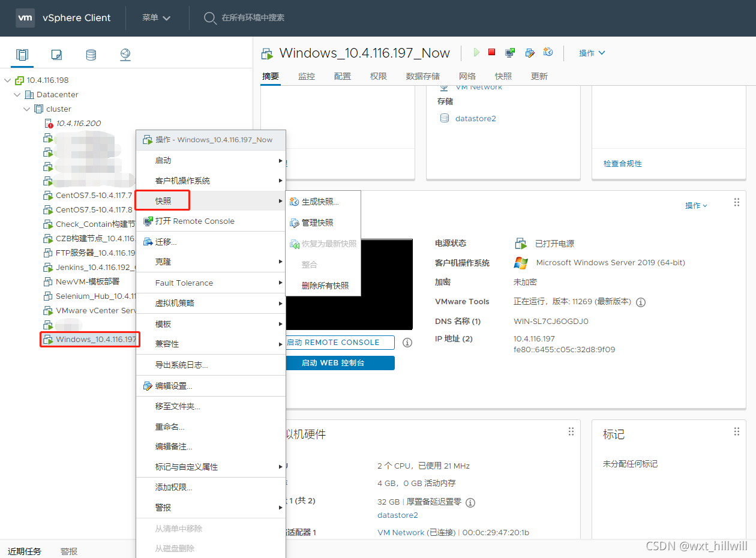This screenshot has height=558, width=756.
Task: Click the datastore icon next to datastore2
Action: click(x=445, y=118)
